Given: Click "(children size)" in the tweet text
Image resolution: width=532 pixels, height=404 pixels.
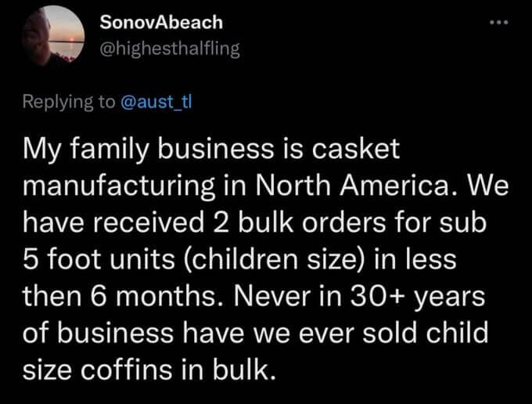Looking at the screenshot, I should point(262,260).
